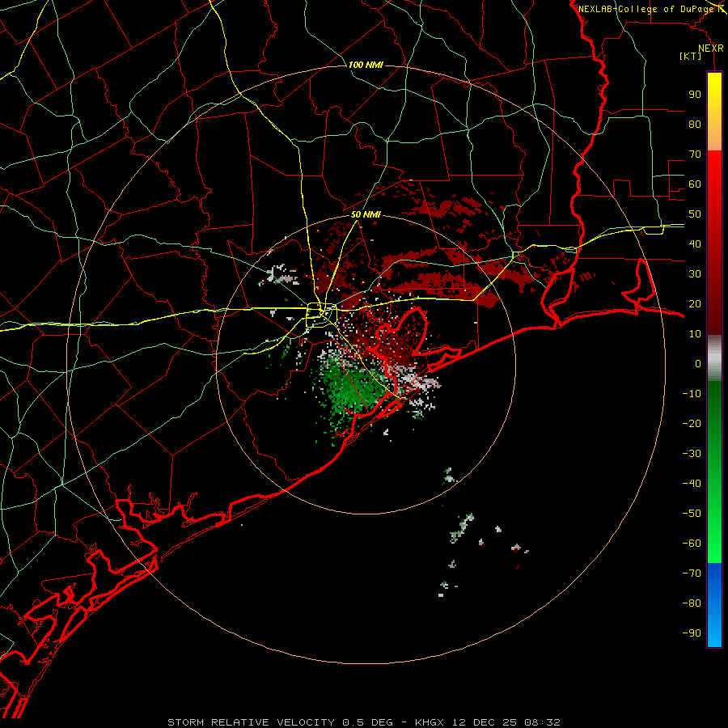This screenshot has height=728, width=728.
Task: Click the -70 value on velocity scale
Action: pos(692,574)
